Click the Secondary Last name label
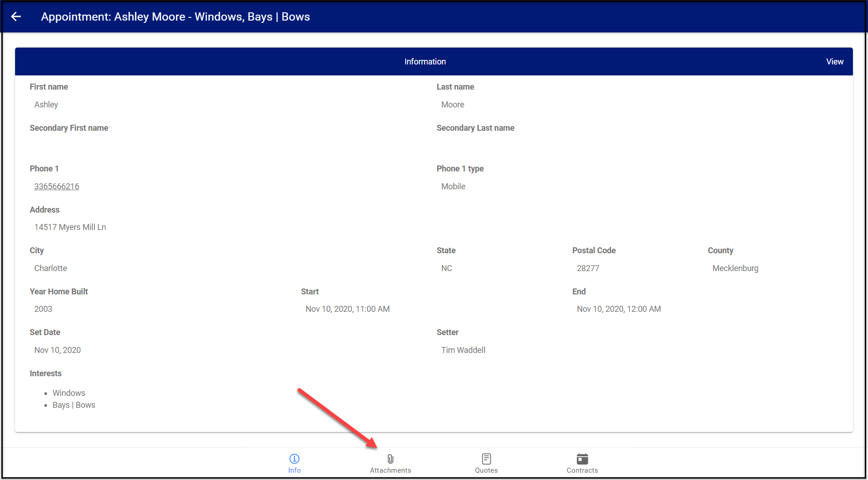The image size is (868, 480). click(x=476, y=128)
